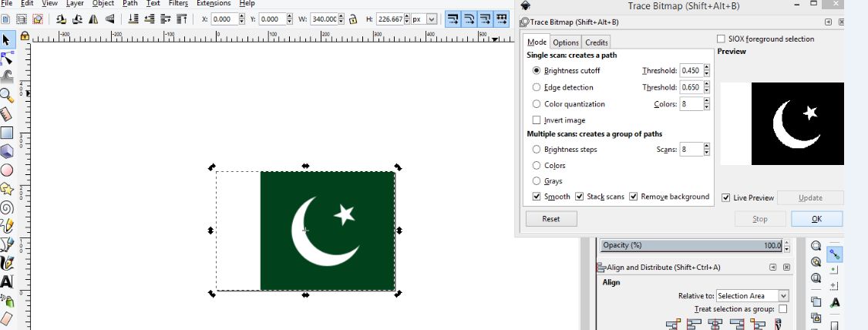The height and width of the screenshot is (330, 868).
Task: Adjust Brightness cutoff threshold spinner
Action: tap(706, 70)
